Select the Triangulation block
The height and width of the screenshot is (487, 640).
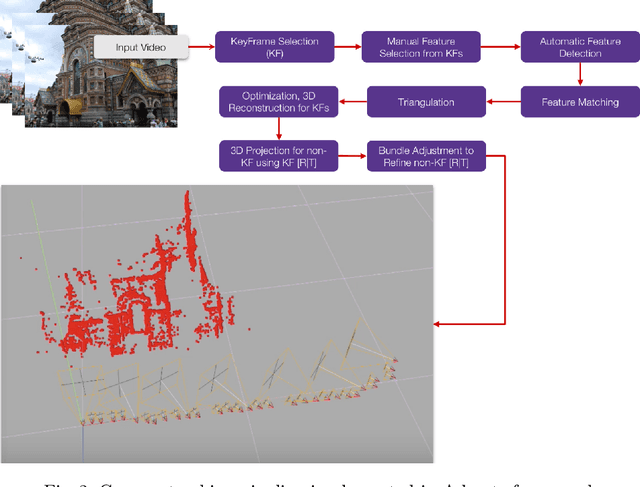(x=427, y=102)
